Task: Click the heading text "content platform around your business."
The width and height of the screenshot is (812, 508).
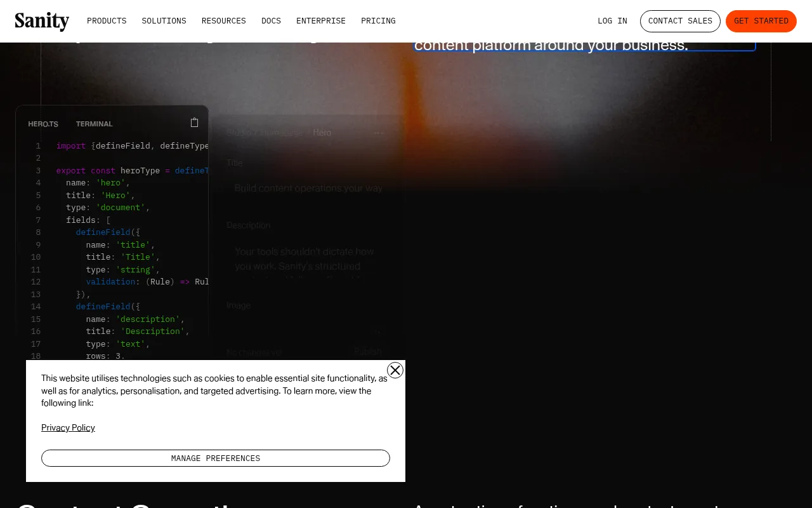Action: [x=551, y=45]
